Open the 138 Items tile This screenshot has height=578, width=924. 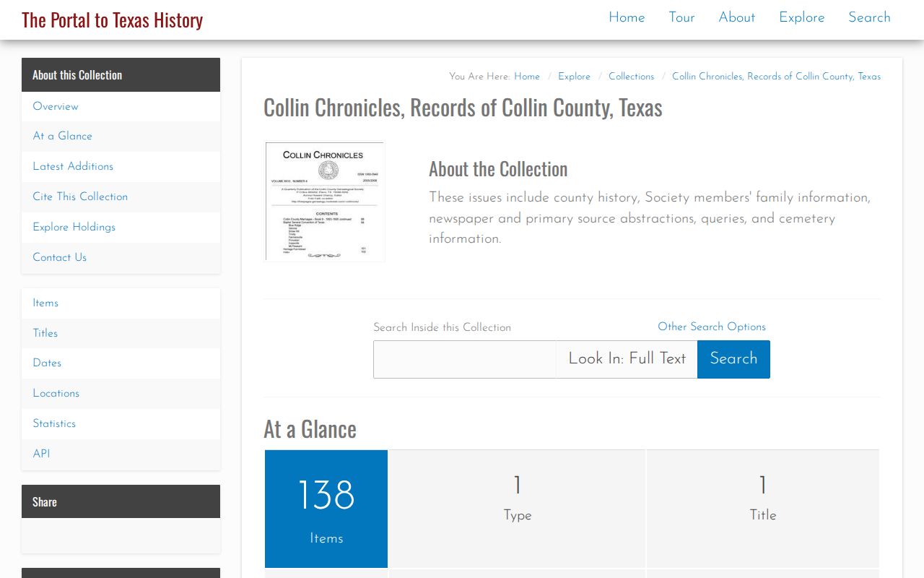coord(326,509)
